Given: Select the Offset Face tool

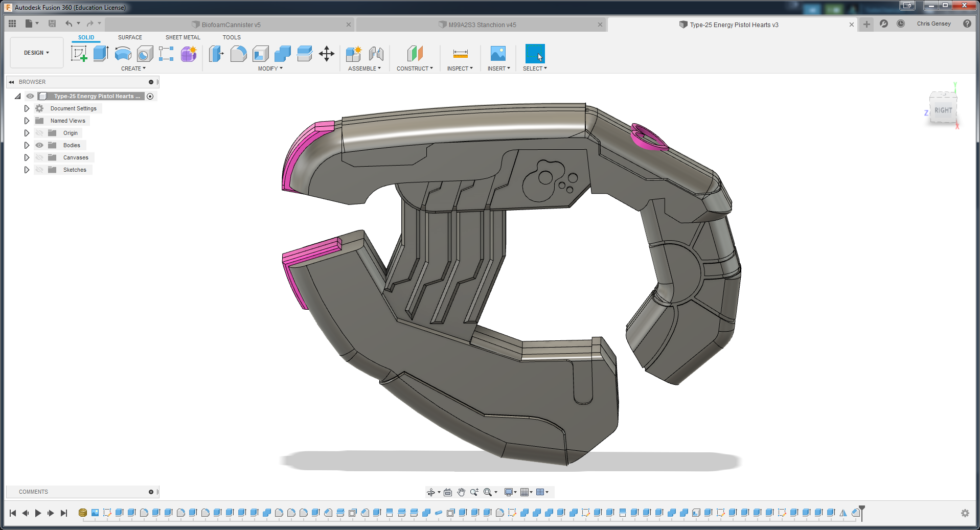Looking at the screenshot, I should coord(304,54).
